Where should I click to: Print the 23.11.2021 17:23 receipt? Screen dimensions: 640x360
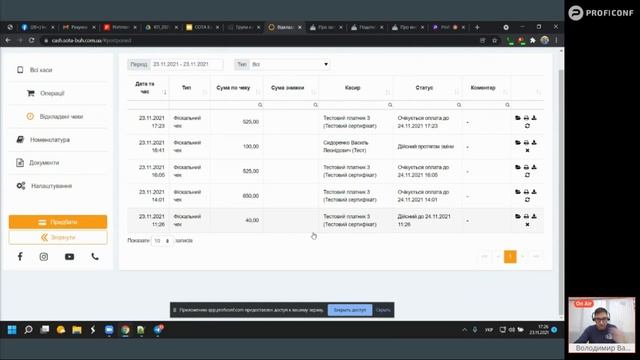[x=526, y=118]
